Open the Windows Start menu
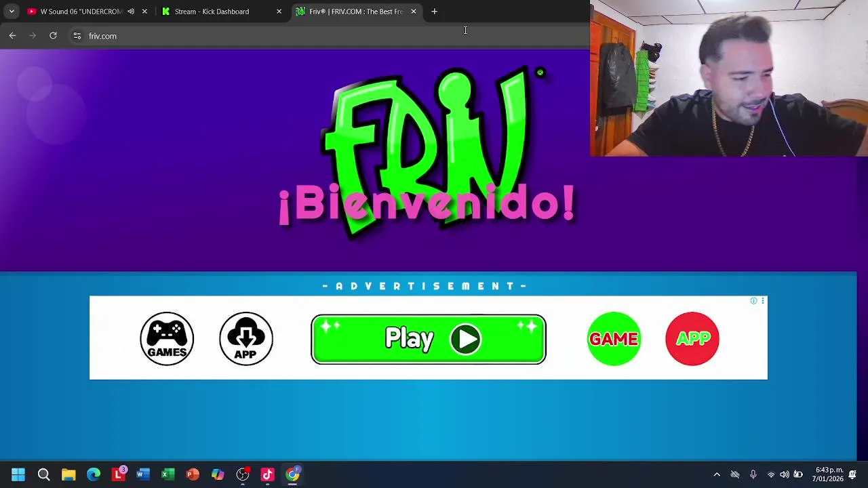Image resolution: width=868 pixels, height=488 pixels. pyautogui.click(x=18, y=474)
